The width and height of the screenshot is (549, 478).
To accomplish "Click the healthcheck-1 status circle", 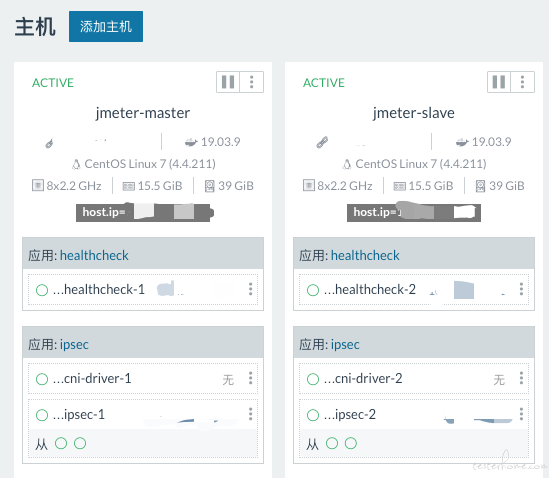I will 42,290.
